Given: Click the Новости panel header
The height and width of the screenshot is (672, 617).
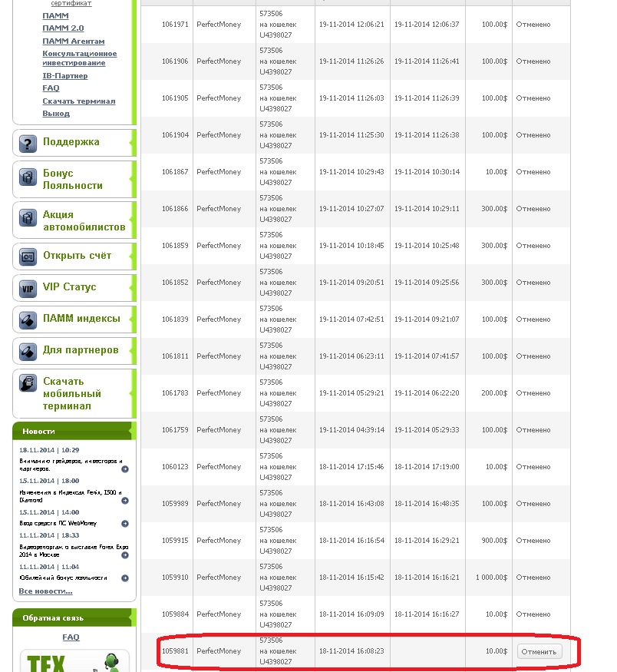Looking at the screenshot, I should tap(74, 431).
